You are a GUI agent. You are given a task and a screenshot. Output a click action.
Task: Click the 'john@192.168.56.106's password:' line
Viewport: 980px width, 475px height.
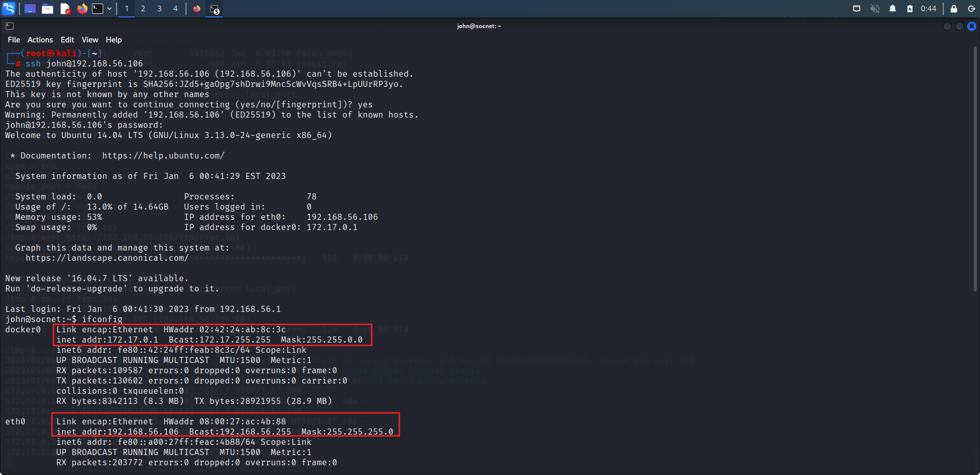coord(84,125)
